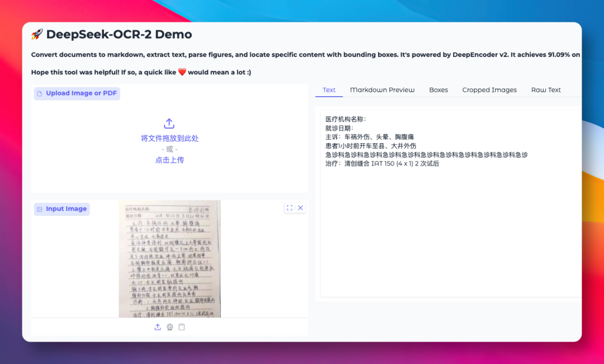
Task: Click output line 医疗机构名称:
Action: 346,119
